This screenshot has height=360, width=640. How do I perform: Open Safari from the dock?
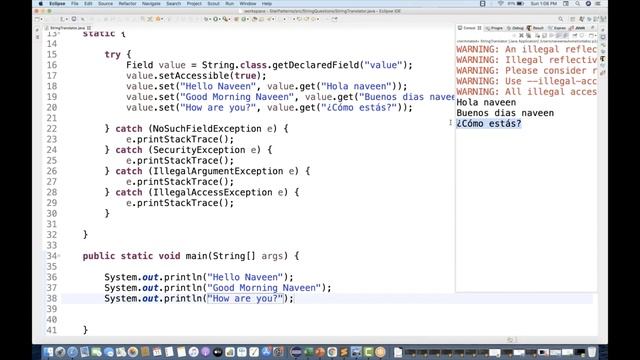point(72,352)
